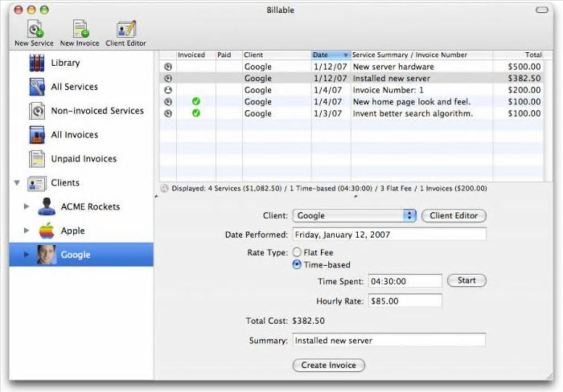Screen dimensions: 563x392
Task: Click service icon on New home page row
Action: 168,102
